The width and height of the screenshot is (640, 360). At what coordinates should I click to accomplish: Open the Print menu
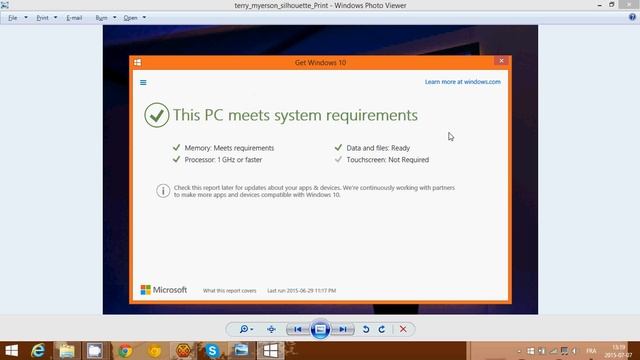[x=42, y=18]
